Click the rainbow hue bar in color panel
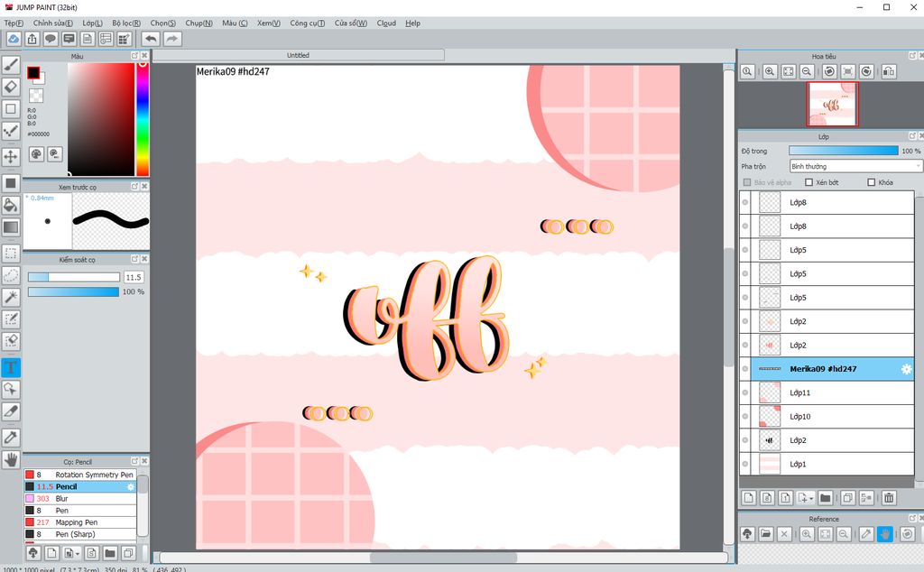This screenshot has width=924, height=572. pos(142,119)
